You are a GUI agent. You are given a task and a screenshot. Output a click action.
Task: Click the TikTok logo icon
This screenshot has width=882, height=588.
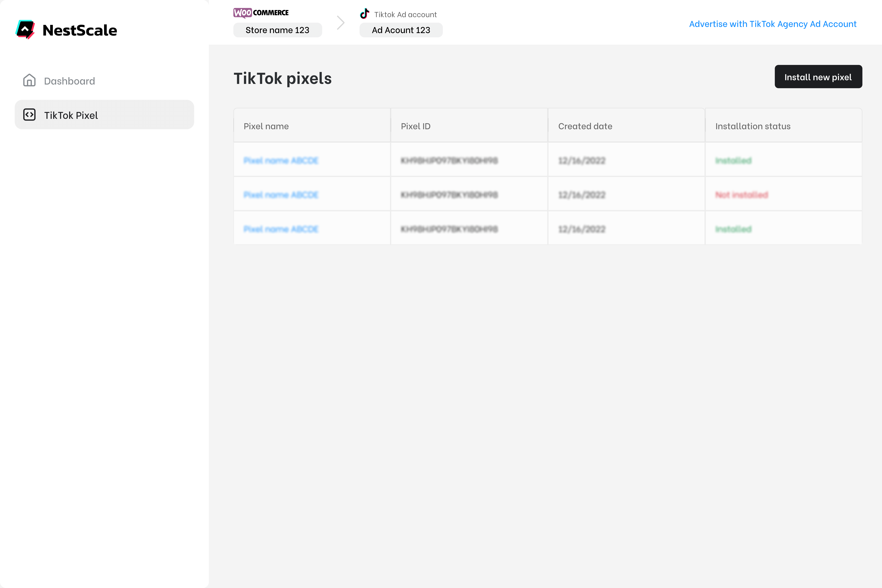click(x=364, y=14)
